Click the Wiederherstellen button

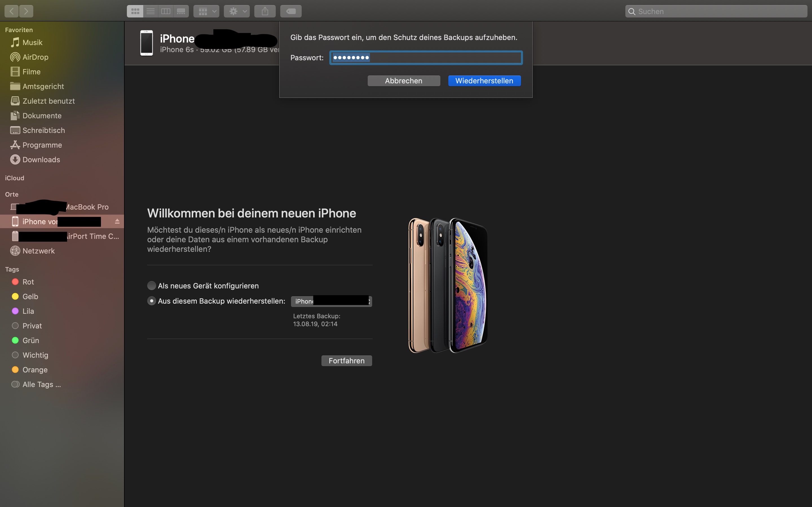click(x=484, y=81)
